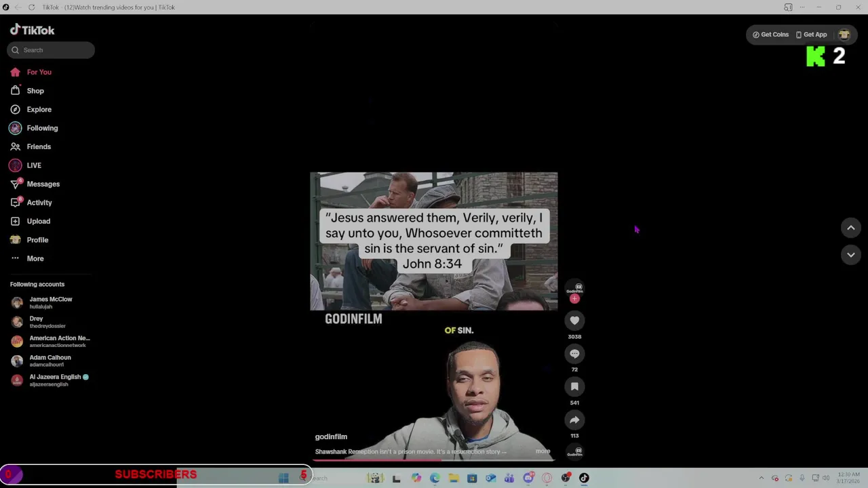Open the video comments
This screenshot has width=868, height=488.
point(574,354)
